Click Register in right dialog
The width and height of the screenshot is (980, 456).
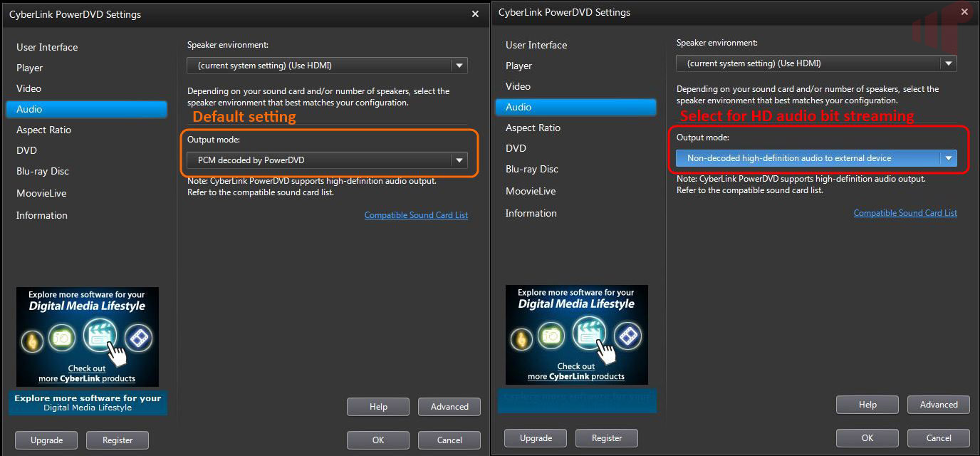click(x=607, y=438)
